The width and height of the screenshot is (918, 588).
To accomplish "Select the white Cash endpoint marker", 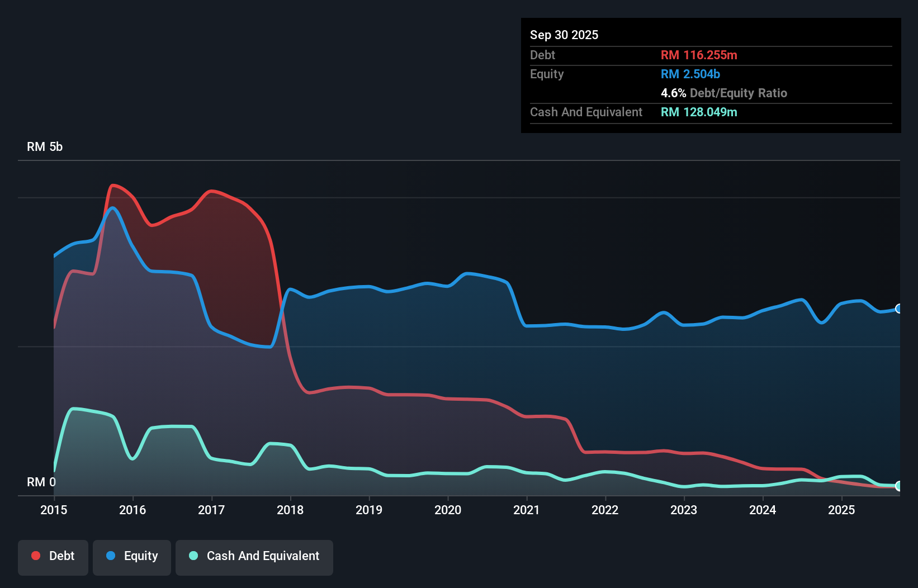I will point(899,486).
